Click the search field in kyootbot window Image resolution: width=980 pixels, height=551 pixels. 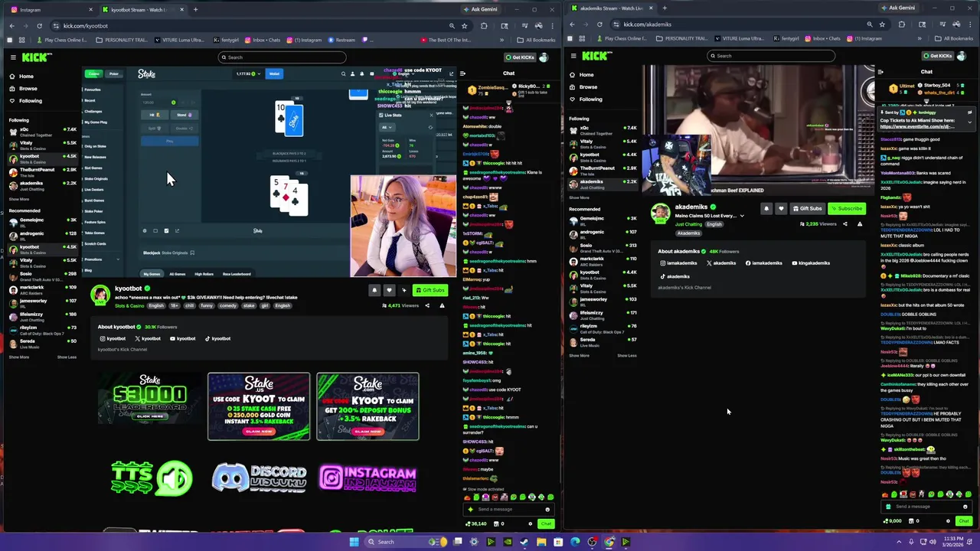[x=281, y=57]
